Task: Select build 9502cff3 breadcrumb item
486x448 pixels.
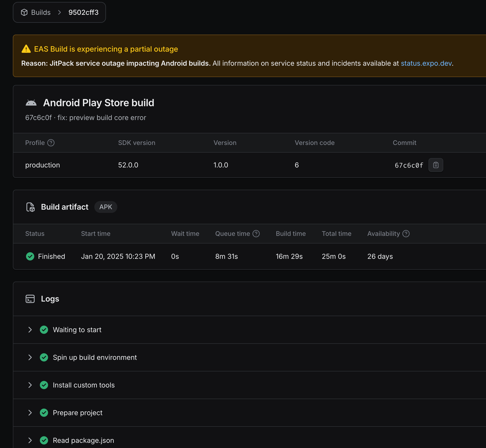Action: coord(83,12)
